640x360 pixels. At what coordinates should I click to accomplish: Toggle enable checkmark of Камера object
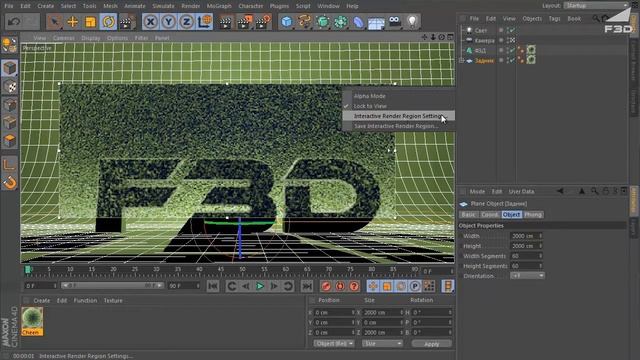(x=511, y=40)
